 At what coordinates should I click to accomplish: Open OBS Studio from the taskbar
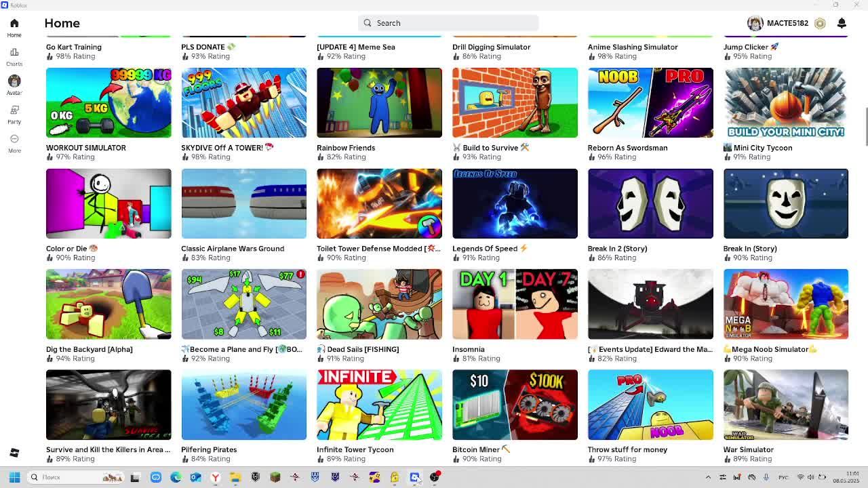[x=435, y=477]
